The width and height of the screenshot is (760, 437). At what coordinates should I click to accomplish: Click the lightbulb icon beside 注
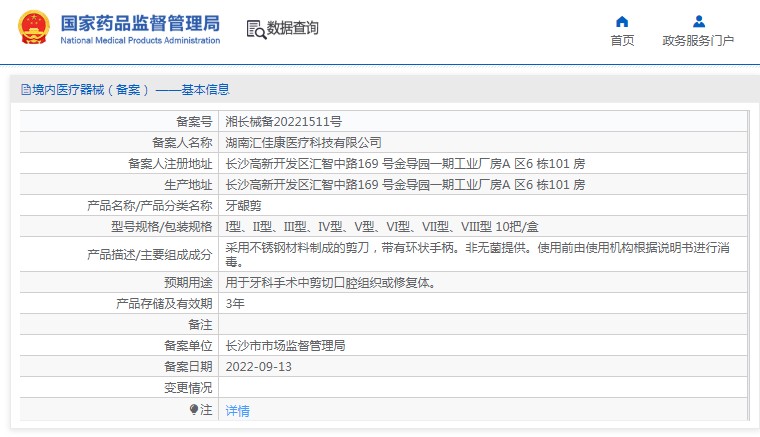click(194, 410)
